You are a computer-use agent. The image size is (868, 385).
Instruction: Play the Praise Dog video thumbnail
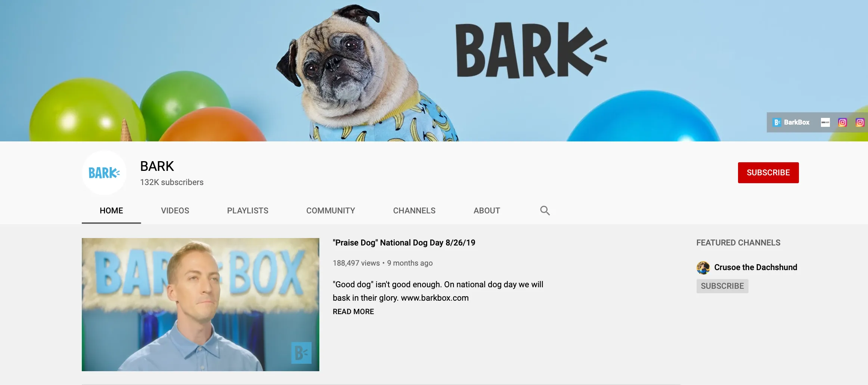click(201, 304)
